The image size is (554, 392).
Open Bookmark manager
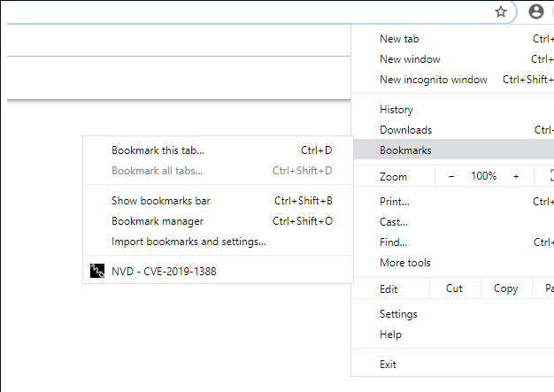click(x=158, y=221)
